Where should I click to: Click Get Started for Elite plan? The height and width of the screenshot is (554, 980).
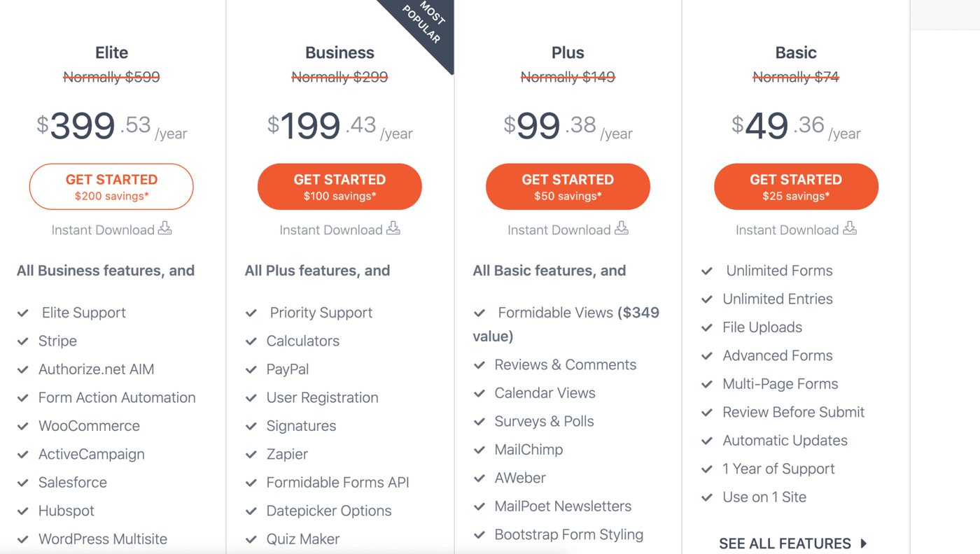(x=111, y=187)
